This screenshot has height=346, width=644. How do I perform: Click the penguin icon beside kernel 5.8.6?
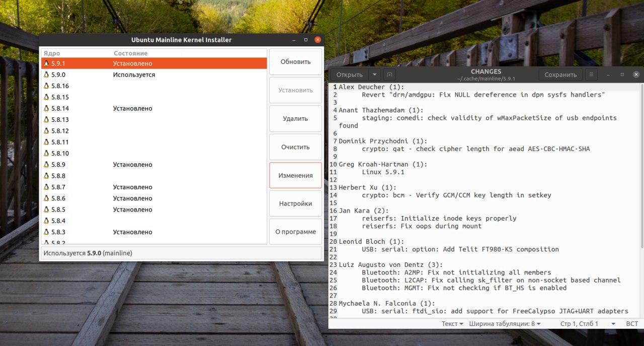pyautogui.click(x=46, y=198)
